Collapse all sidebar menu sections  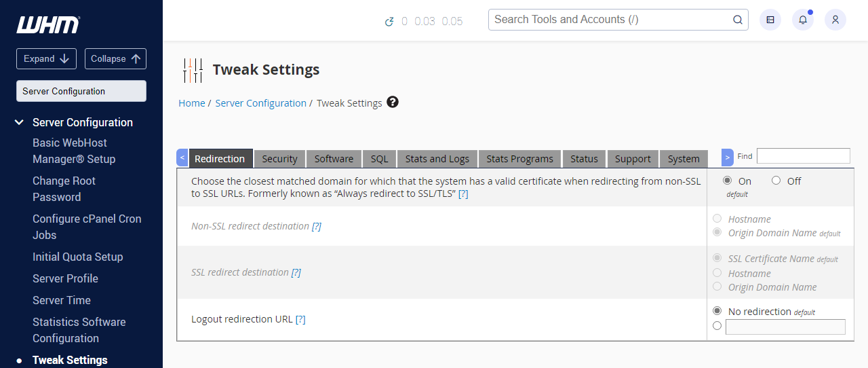(x=115, y=58)
